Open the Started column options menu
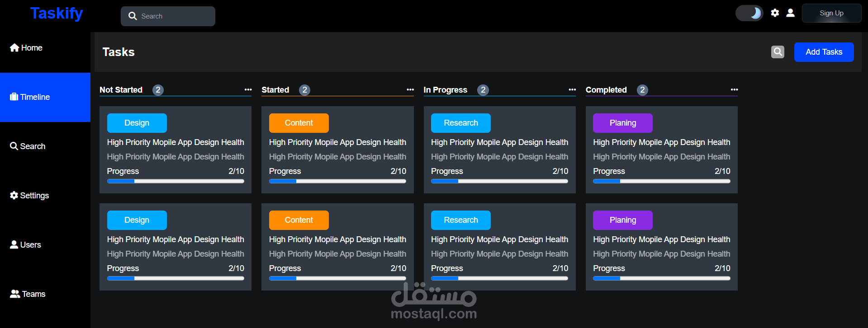This screenshot has width=868, height=328. (410, 89)
